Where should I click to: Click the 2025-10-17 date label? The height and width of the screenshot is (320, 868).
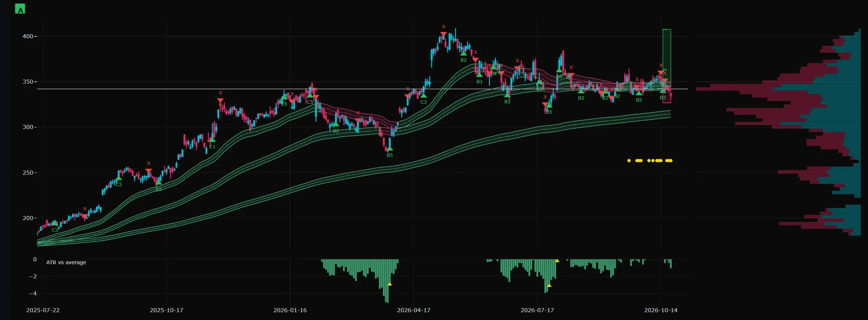pyautogui.click(x=166, y=310)
